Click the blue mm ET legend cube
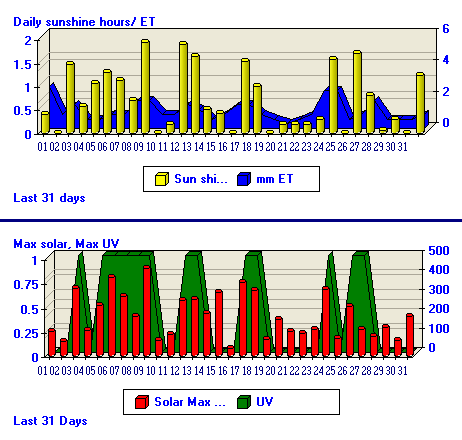462x440 pixels. (x=244, y=179)
